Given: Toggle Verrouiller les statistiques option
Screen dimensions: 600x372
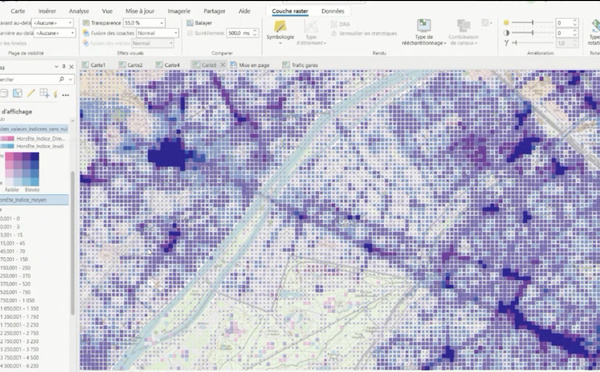Looking at the screenshot, I should [364, 34].
